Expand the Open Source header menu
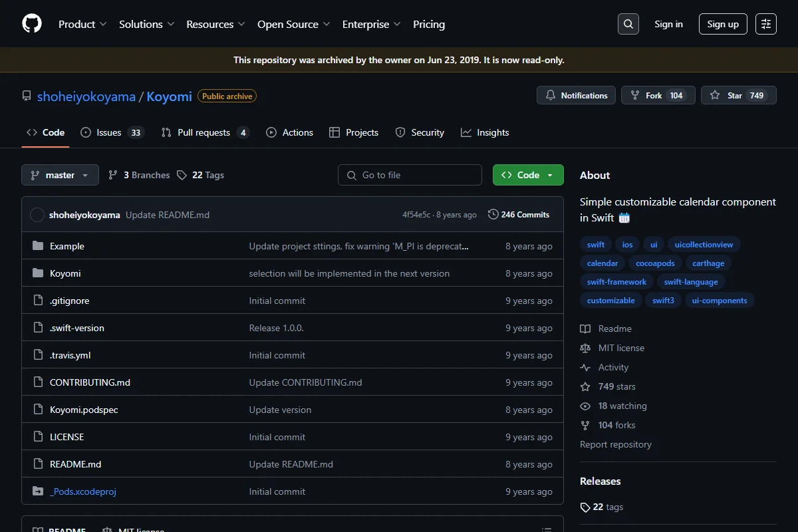This screenshot has height=532, width=798. tap(293, 24)
